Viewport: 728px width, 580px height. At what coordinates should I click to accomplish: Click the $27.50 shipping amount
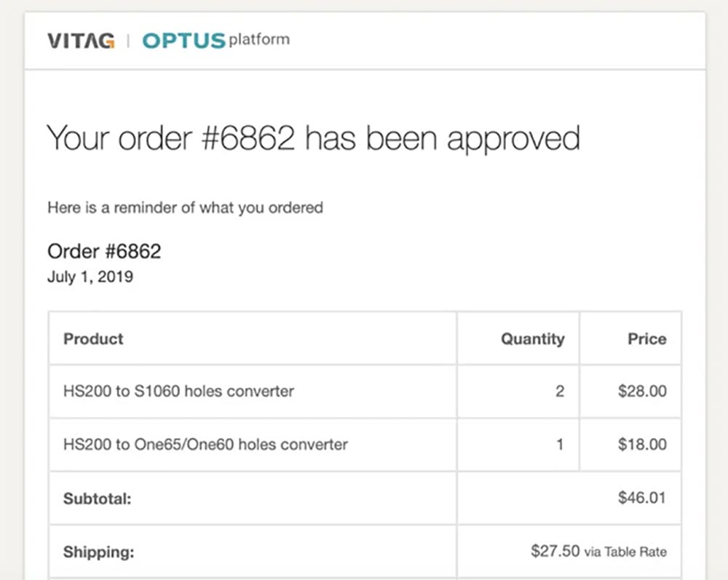coord(555,551)
